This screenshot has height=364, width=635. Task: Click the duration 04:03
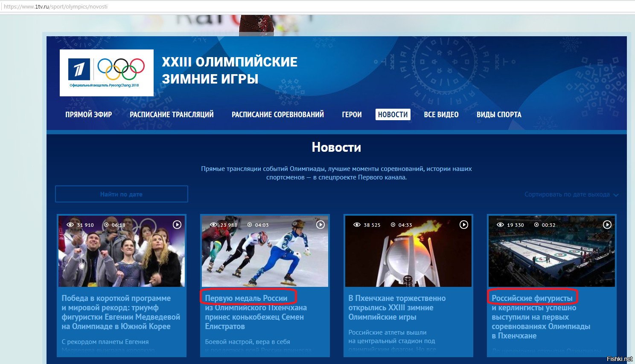[x=262, y=225]
